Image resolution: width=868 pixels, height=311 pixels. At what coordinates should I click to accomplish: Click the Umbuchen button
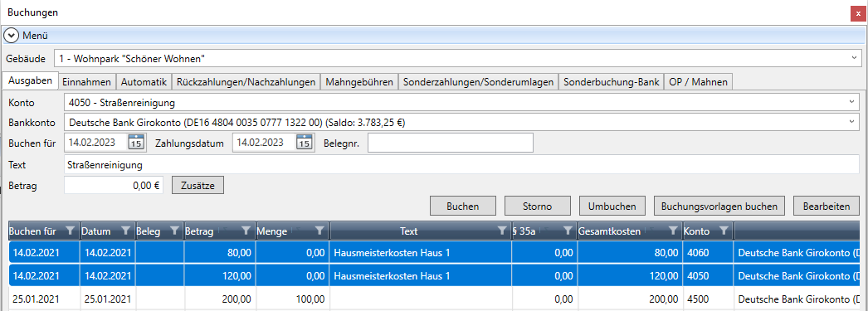[x=612, y=206]
